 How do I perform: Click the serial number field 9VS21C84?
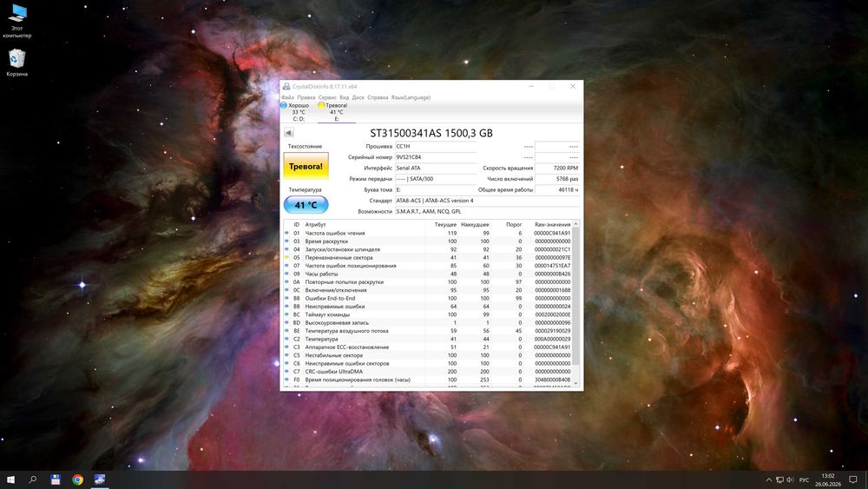click(435, 157)
